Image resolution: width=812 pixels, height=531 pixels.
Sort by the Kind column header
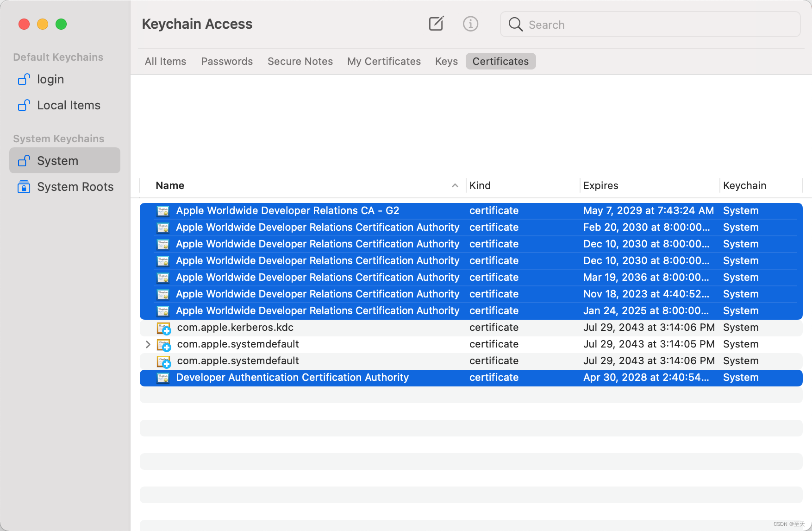tap(480, 185)
